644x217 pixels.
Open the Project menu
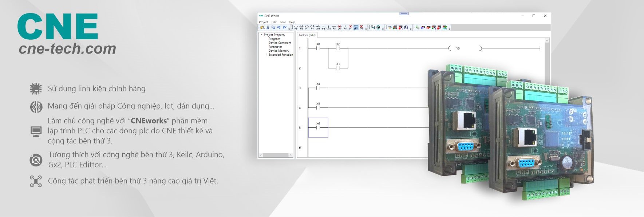point(264,22)
